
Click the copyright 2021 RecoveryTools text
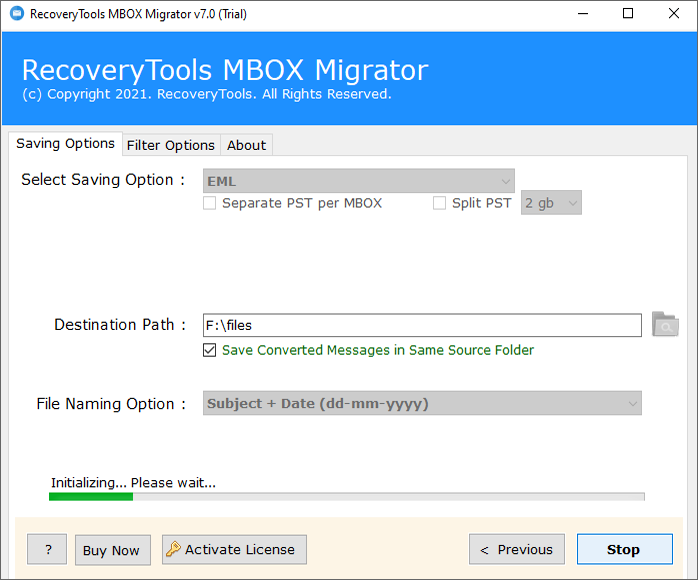click(x=207, y=94)
